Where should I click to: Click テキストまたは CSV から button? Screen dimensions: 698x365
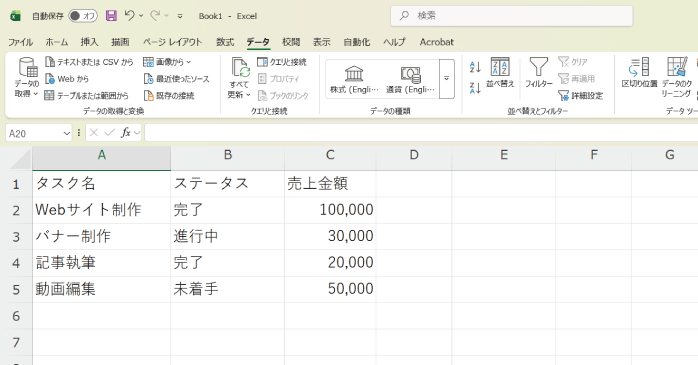(x=89, y=62)
